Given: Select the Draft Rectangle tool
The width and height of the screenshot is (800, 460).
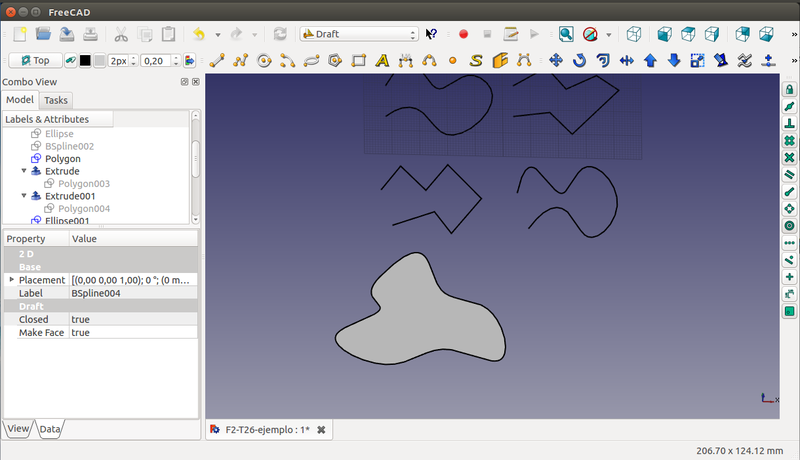Looking at the screenshot, I should [x=358, y=61].
